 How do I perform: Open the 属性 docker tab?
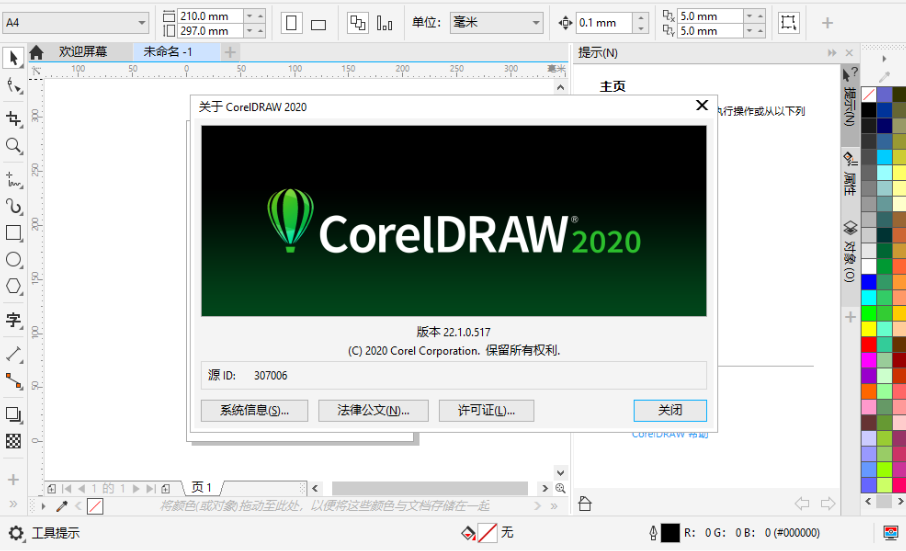[849, 175]
